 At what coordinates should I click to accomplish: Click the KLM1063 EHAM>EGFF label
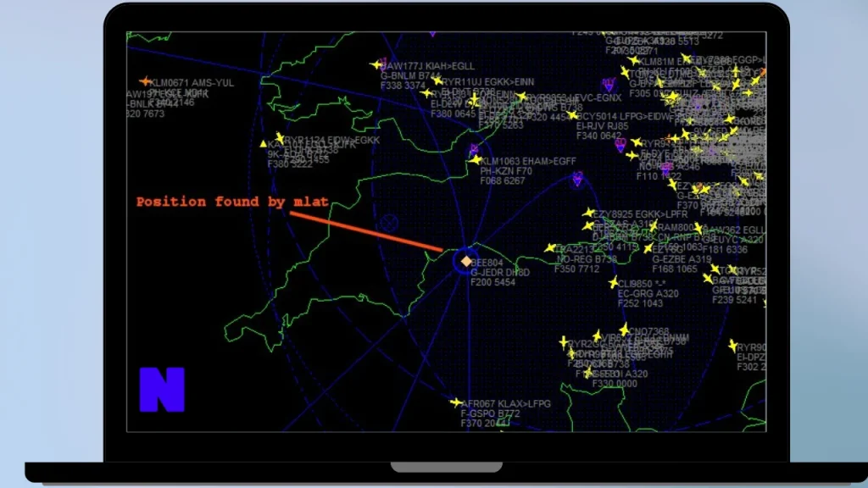click(x=528, y=161)
